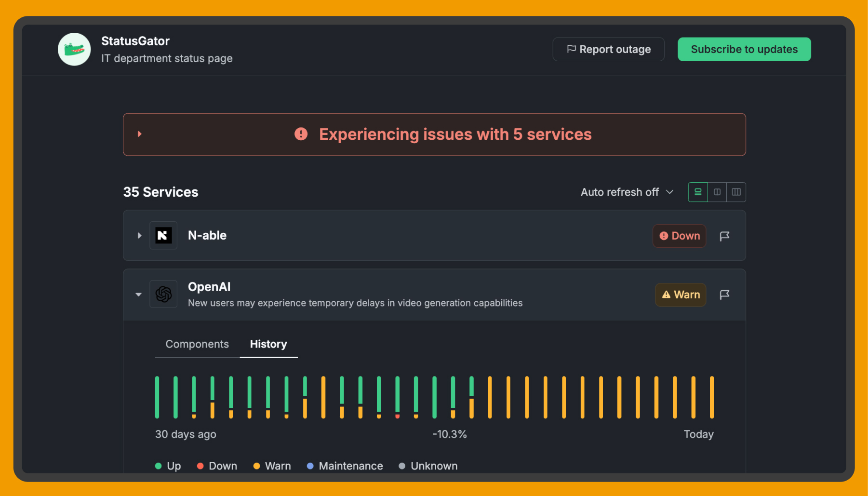This screenshot has height=496, width=868.
Task: Click 'IT department status page' subtitle
Action: (x=167, y=58)
